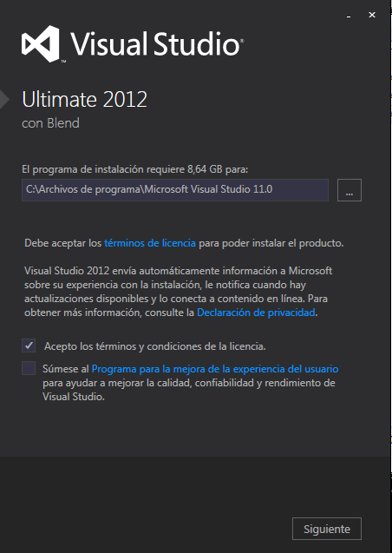The image size is (392, 553).
Task: Click the Visual Studio infinity logo icon
Action: click(40, 44)
